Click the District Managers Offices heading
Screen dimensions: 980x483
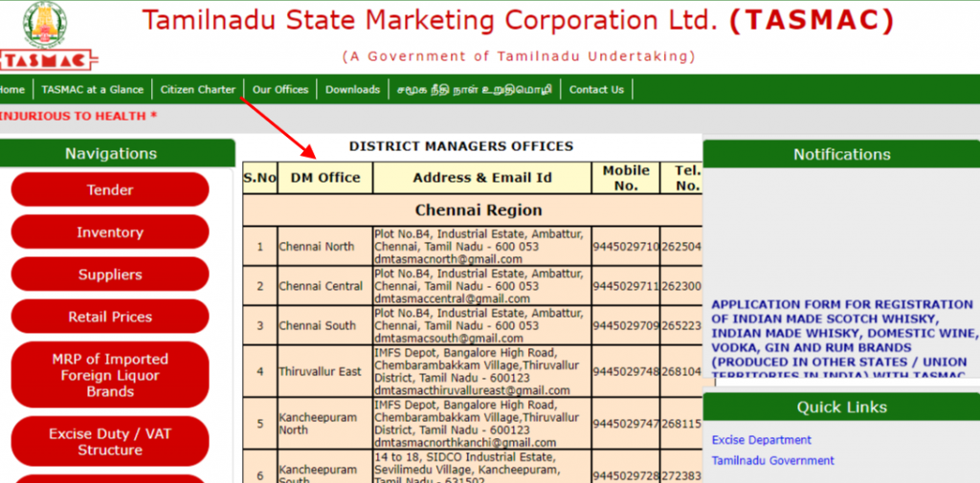pos(460,146)
